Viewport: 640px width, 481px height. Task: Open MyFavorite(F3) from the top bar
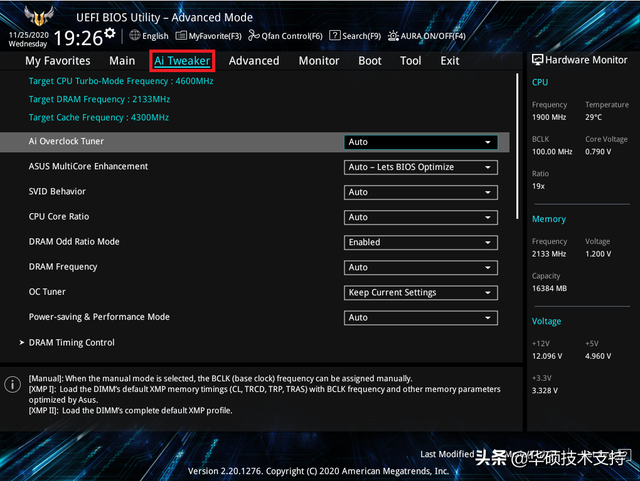tap(209, 36)
